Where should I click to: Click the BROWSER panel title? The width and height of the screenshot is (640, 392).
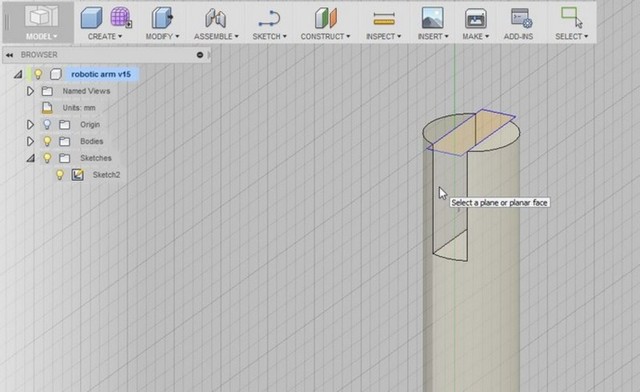pyautogui.click(x=39, y=55)
